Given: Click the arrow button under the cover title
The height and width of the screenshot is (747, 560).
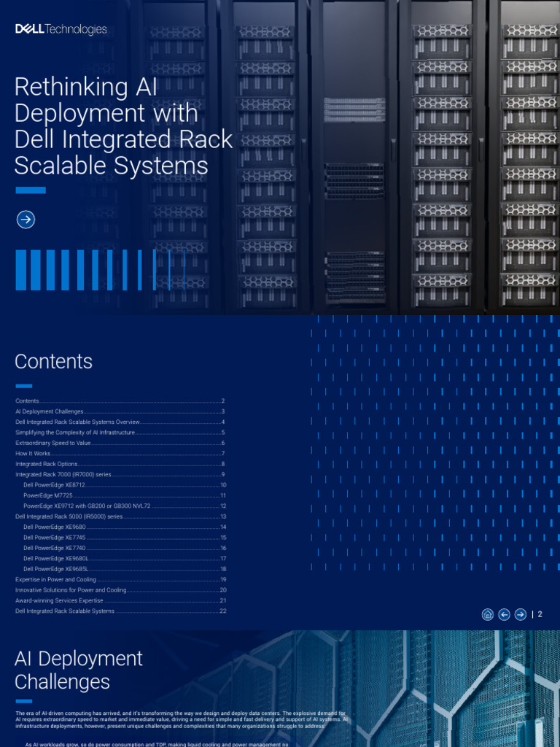Looking at the screenshot, I should (26, 220).
